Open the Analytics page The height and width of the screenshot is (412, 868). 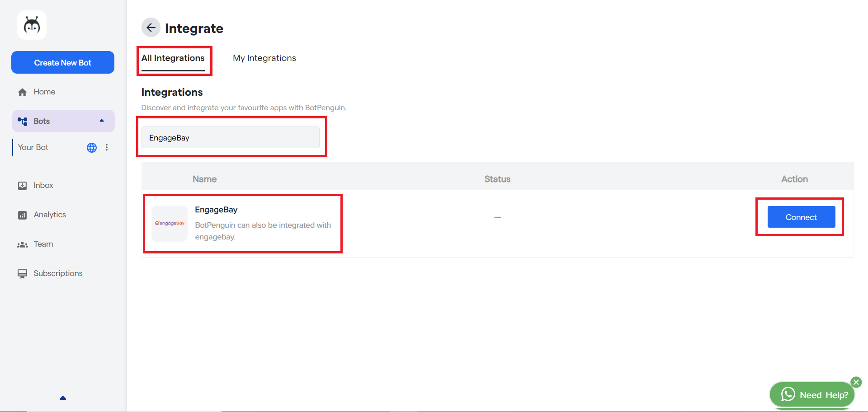(x=49, y=215)
